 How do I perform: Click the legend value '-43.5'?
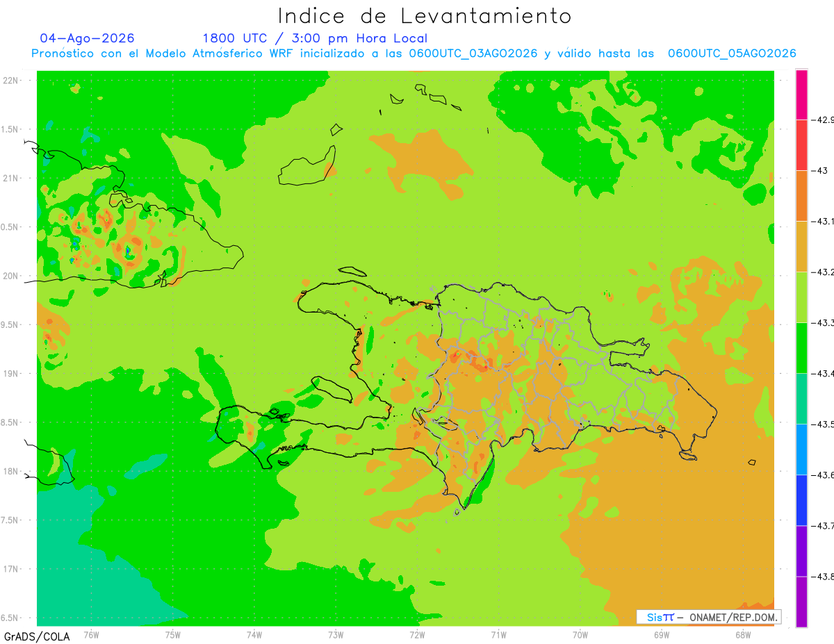(823, 424)
